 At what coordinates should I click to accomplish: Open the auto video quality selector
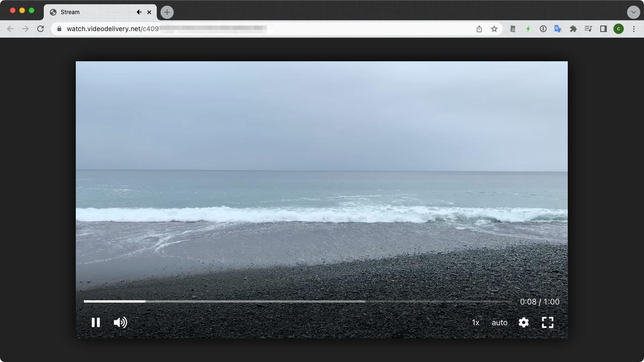[499, 322]
